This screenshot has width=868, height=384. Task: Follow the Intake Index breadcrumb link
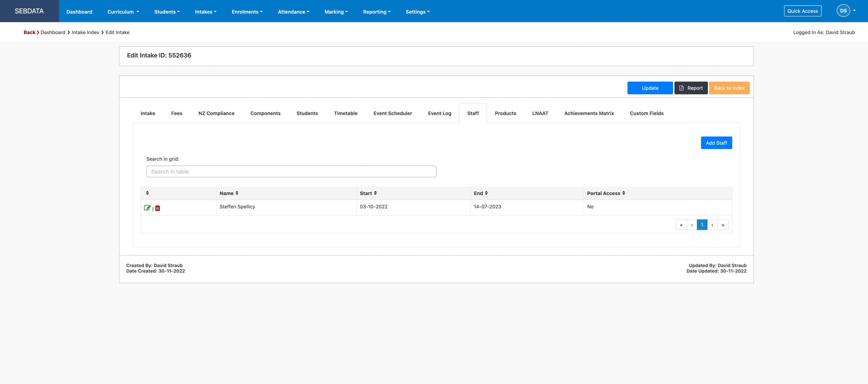[x=85, y=32]
